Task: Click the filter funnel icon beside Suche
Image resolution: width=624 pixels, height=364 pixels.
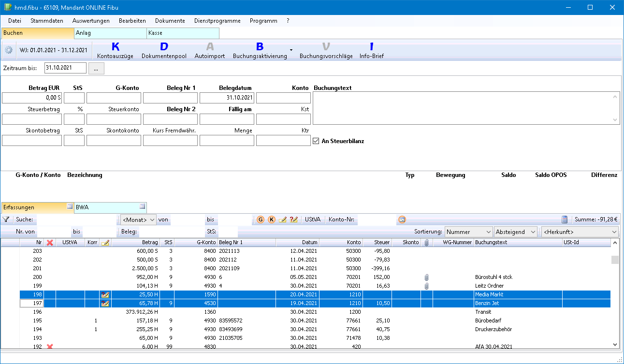Action: (x=6, y=219)
